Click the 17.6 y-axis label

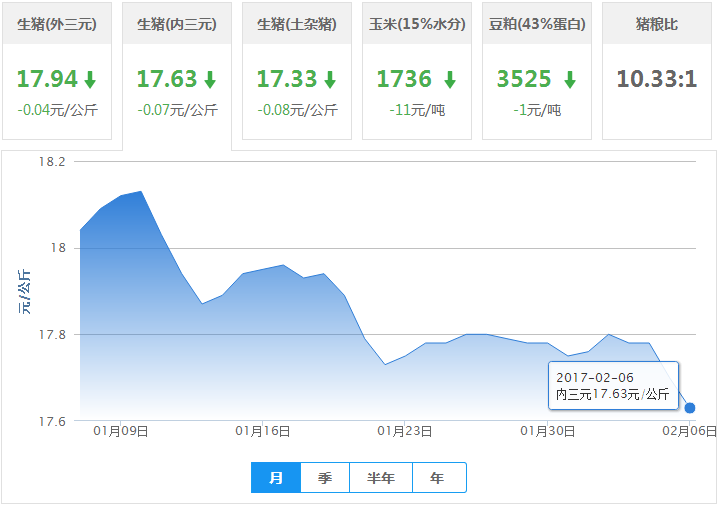coord(52,422)
